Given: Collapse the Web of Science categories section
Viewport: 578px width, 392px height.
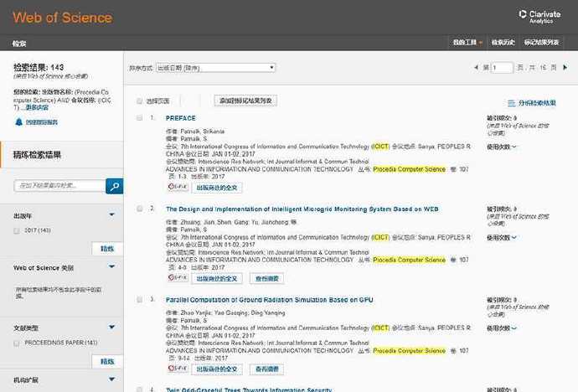Looking at the screenshot, I should [x=111, y=266].
